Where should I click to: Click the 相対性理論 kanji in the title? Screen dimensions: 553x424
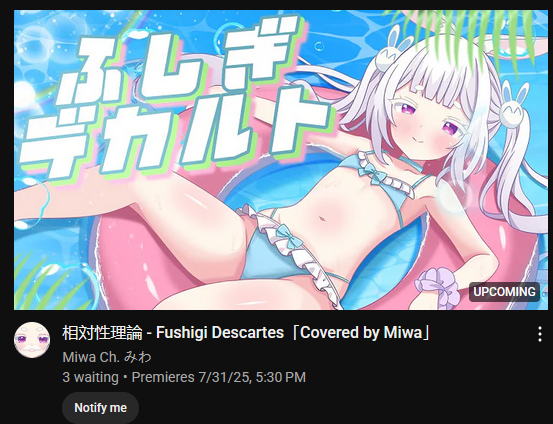pyautogui.click(x=102, y=332)
